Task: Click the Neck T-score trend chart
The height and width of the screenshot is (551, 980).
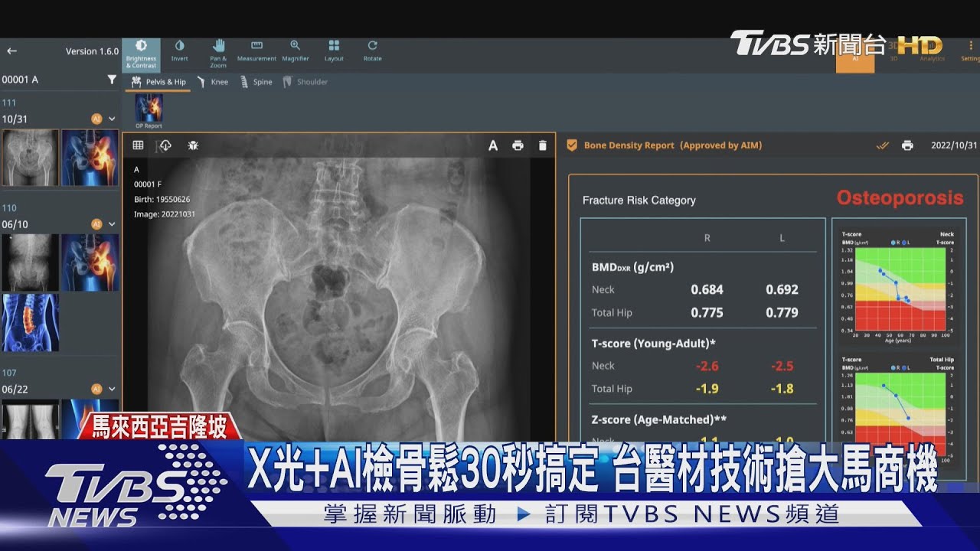Action: 898,285
